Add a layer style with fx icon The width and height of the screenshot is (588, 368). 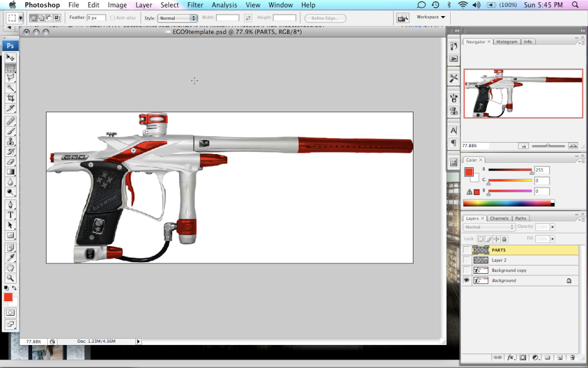510,358
